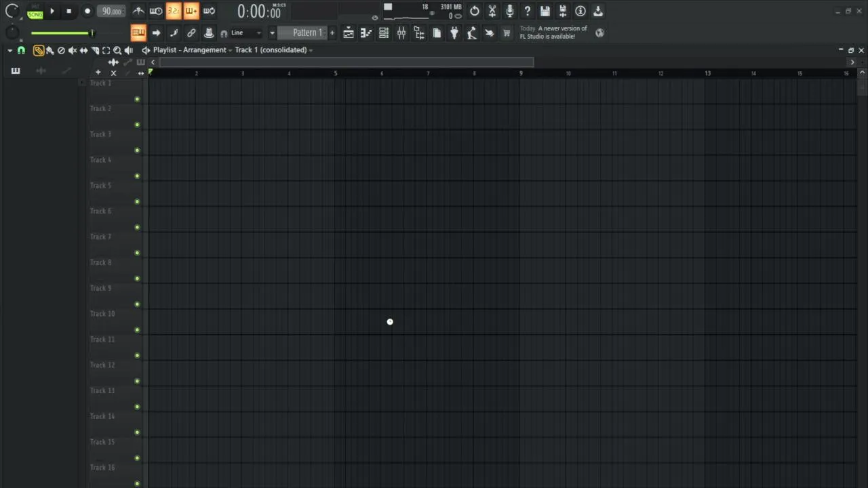Select the Slice tool

pos(95,50)
